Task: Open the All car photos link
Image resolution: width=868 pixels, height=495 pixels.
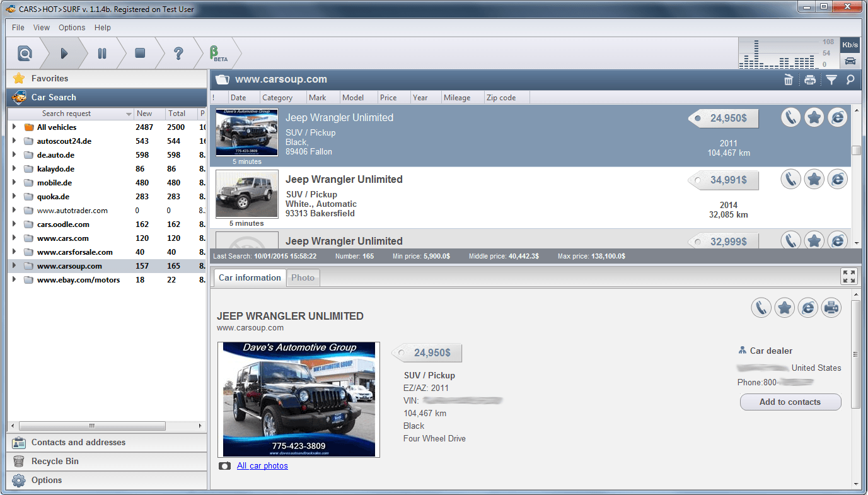Action: coord(262,466)
